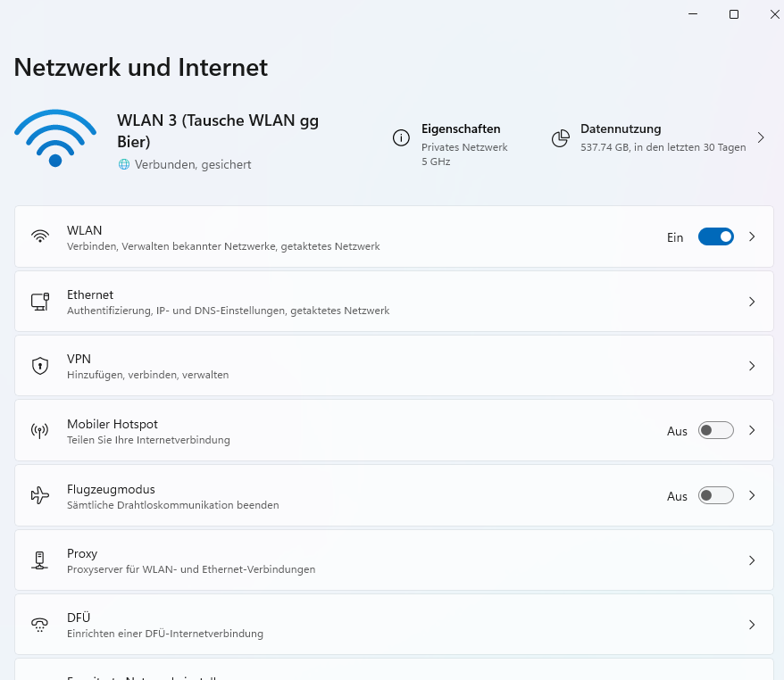
Task: Expand the Datennutzung details chevron
Action: 761,138
